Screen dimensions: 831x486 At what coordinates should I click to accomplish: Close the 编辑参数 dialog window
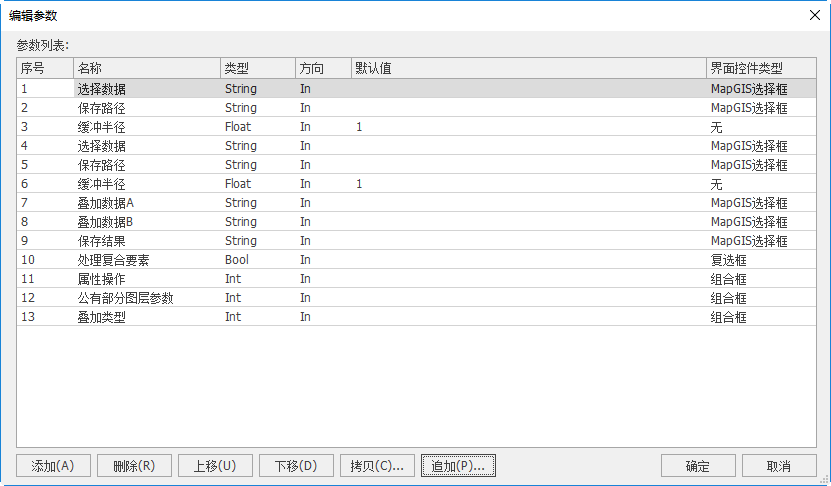tap(812, 15)
